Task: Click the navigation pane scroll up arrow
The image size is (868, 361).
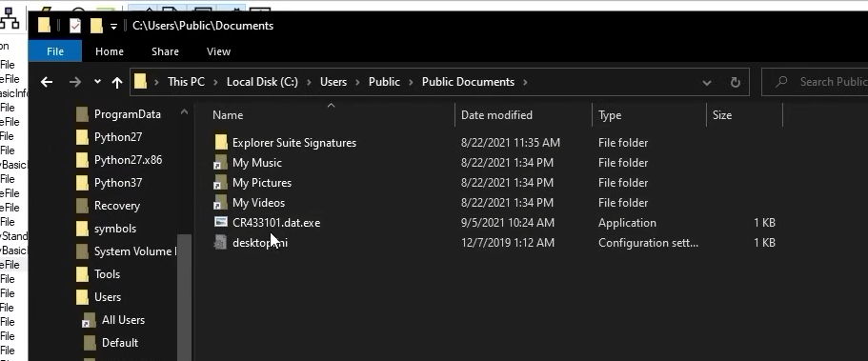Action: tap(184, 111)
